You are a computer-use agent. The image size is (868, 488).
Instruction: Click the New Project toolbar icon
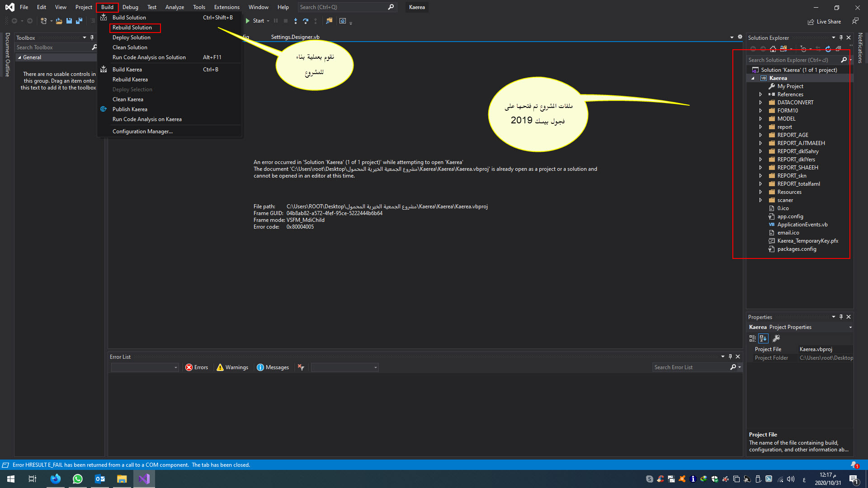(x=43, y=21)
